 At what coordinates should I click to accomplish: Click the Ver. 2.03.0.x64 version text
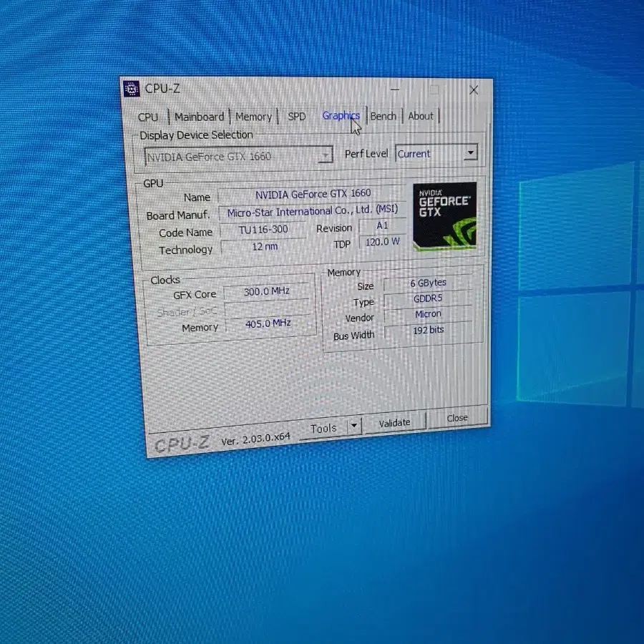pyautogui.click(x=256, y=439)
